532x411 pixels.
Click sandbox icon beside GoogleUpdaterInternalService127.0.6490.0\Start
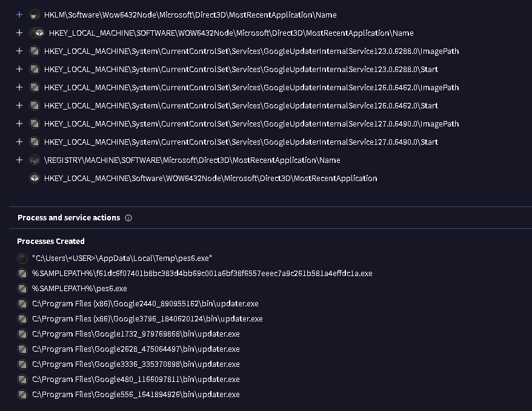tap(35, 142)
